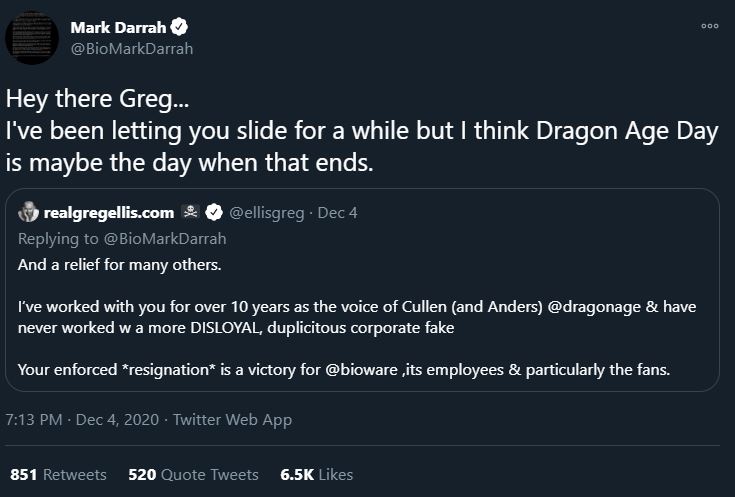View the 520 Quote Tweets list
The height and width of the screenshot is (497, 735).
click(193, 475)
